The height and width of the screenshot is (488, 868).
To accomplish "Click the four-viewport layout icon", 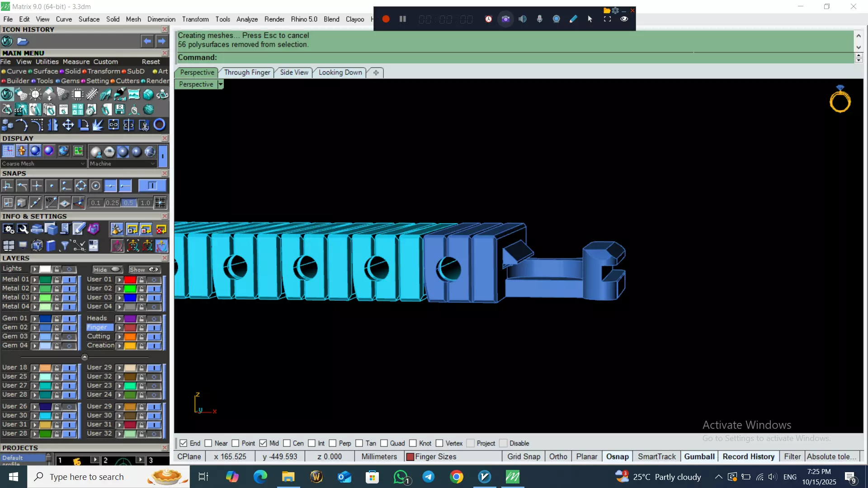I will click(x=9, y=245).
